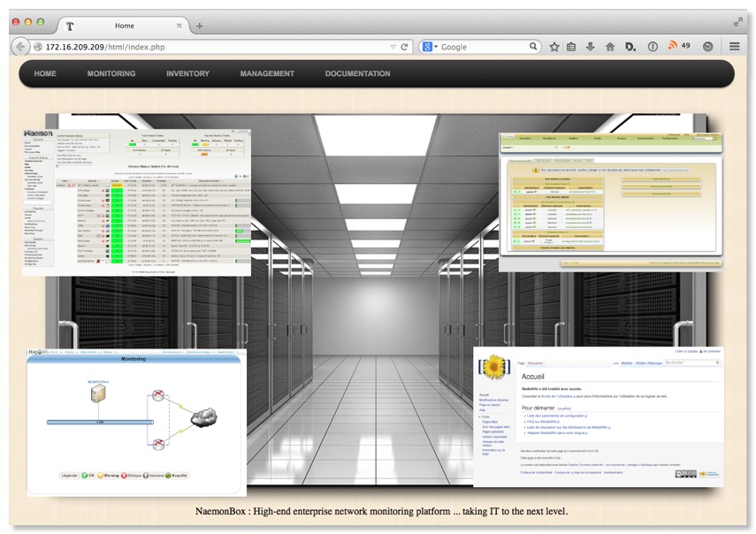Open the DOCUMENTATION menu item
The width and height of the screenshot is (756, 534).
click(x=357, y=74)
